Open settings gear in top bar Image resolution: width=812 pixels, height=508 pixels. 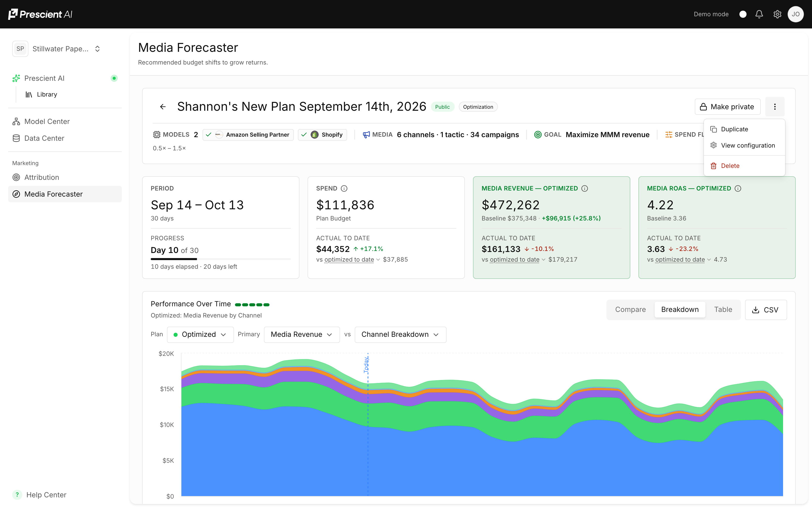[777, 14]
